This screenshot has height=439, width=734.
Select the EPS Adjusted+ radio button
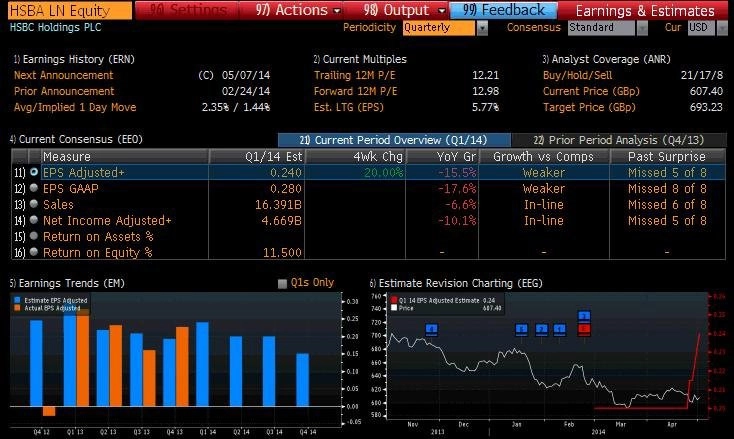pos(34,172)
